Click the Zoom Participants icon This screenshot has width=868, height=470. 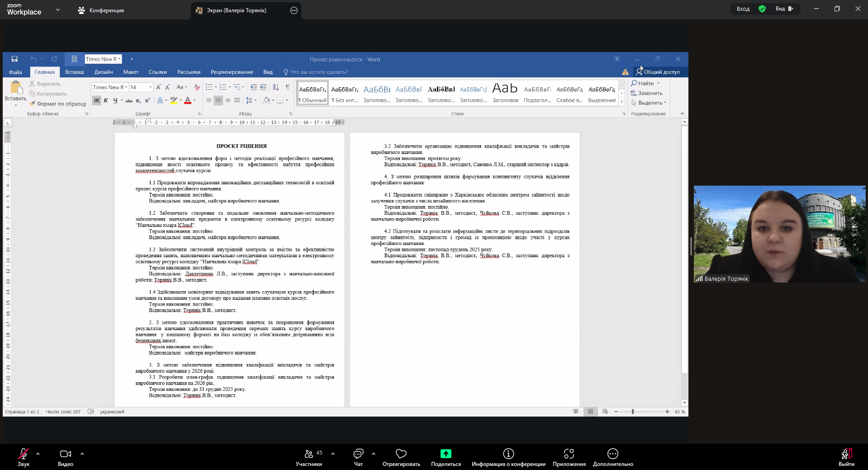pos(309,454)
